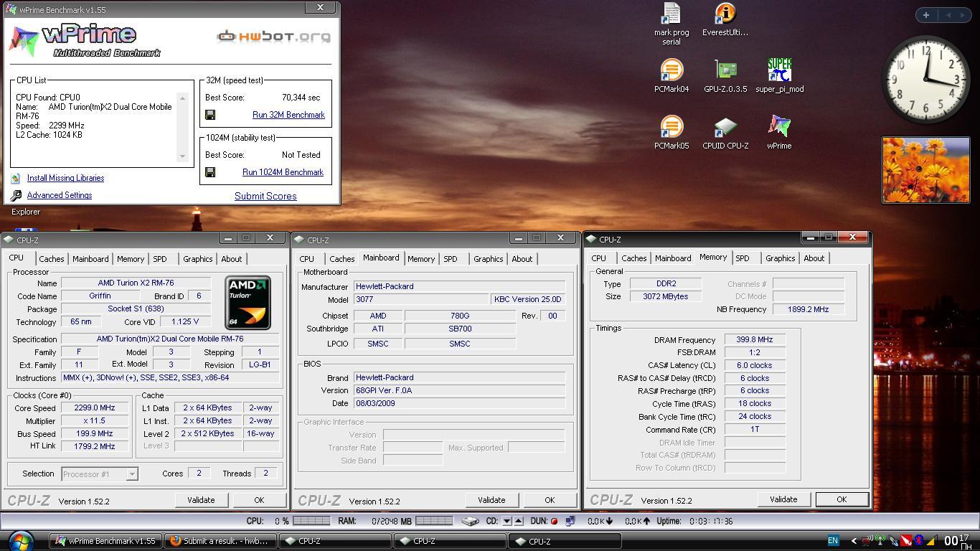
Task: Open Caches tab in left CPU-Z window
Action: [52, 259]
